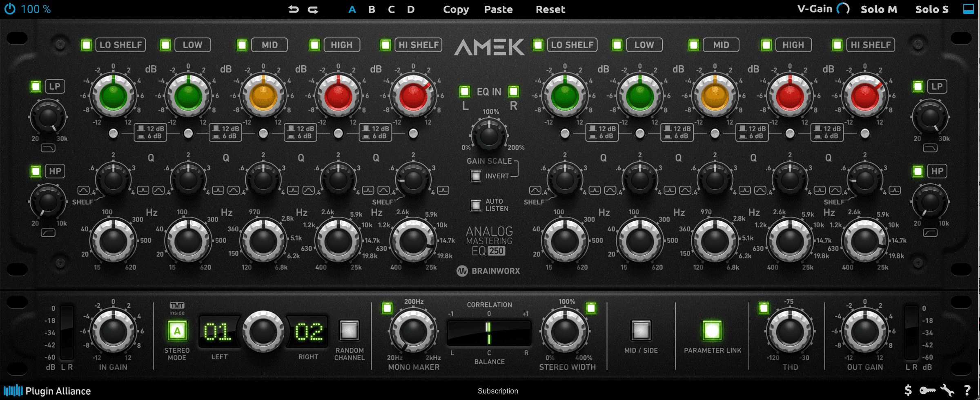The height and width of the screenshot is (400, 980).
Task: Click the left LP filter slope icon
Action: coord(48,148)
